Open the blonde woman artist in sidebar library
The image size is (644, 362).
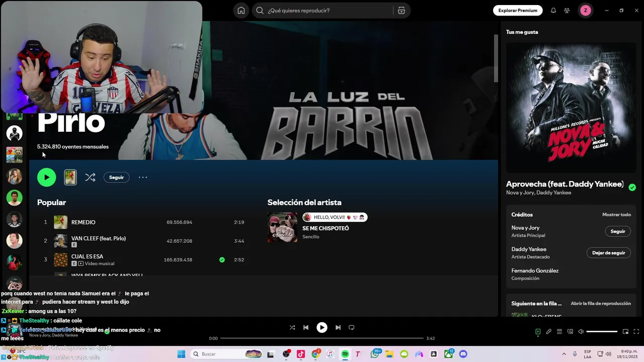pos(14,176)
